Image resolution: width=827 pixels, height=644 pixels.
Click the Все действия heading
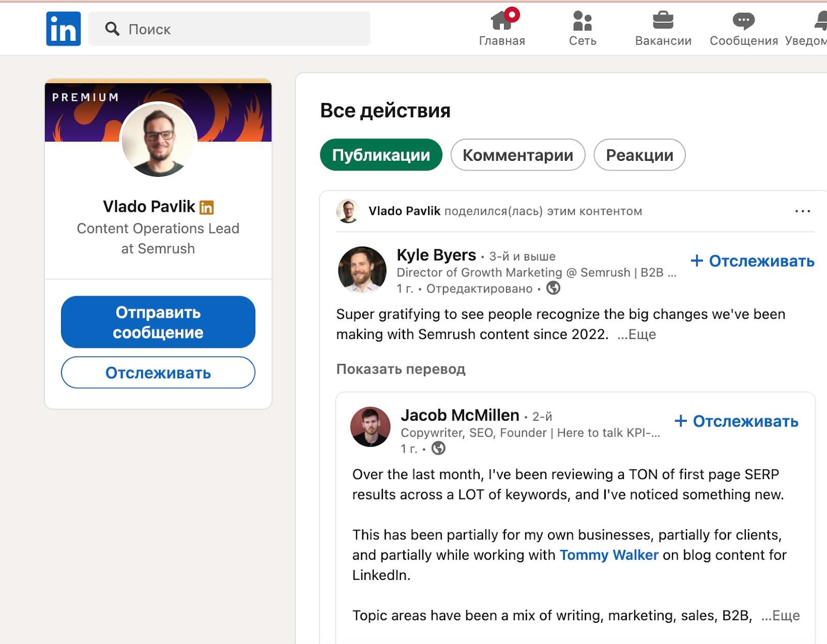pyautogui.click(x=385, y=110)
